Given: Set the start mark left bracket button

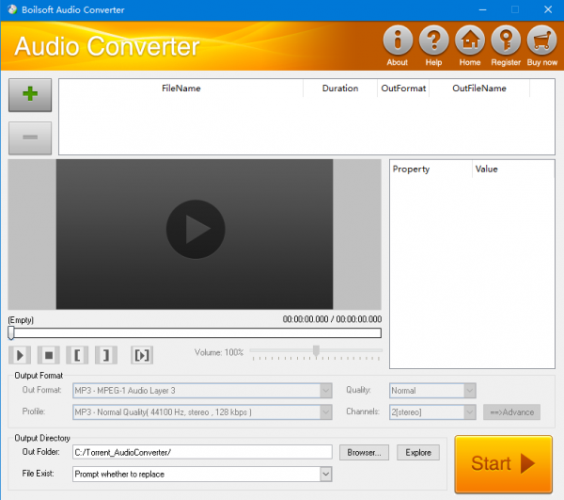Looking at the screenshot, I should pos(77,355).
